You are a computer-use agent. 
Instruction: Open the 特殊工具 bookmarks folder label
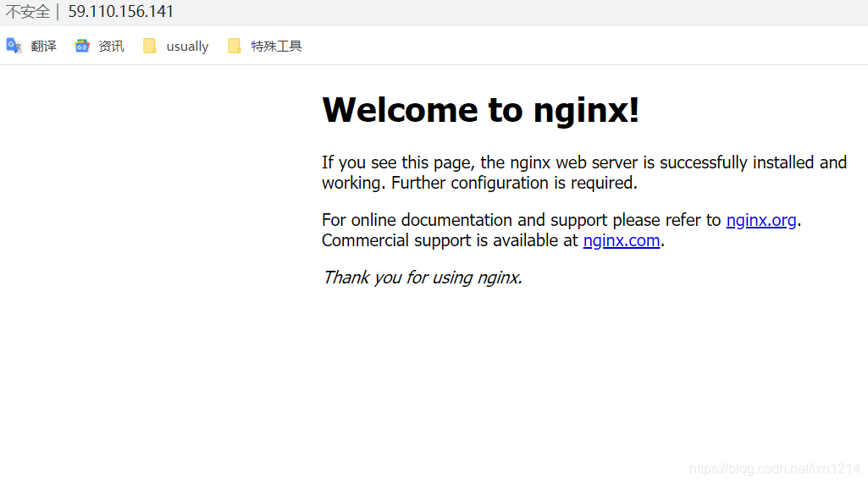[276, 46]
